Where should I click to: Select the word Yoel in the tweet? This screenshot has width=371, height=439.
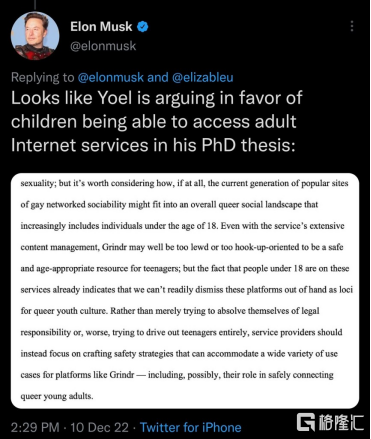tap(115, 98)
